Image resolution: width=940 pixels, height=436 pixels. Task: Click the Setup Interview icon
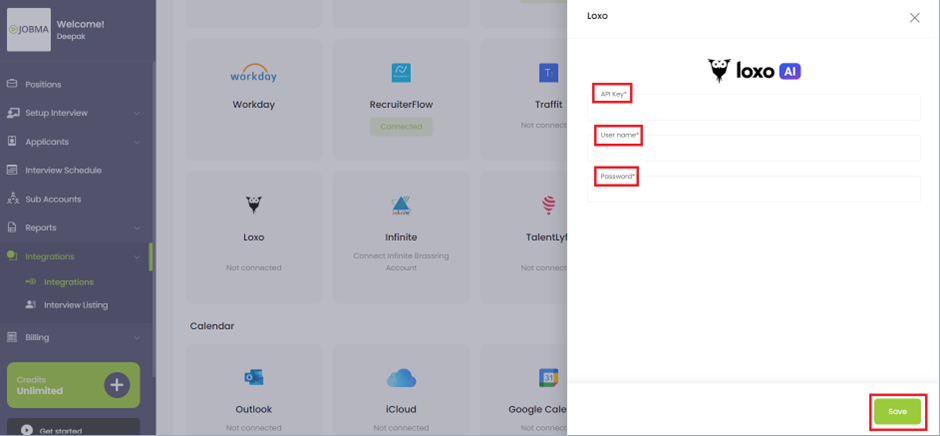12,113
